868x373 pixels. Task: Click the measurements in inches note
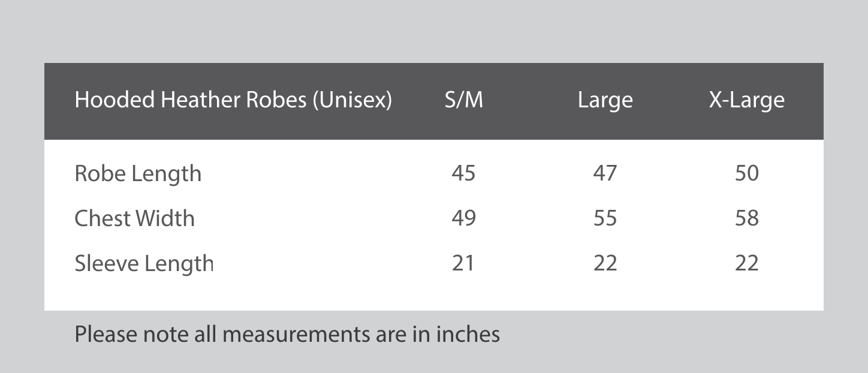[287, 334]
